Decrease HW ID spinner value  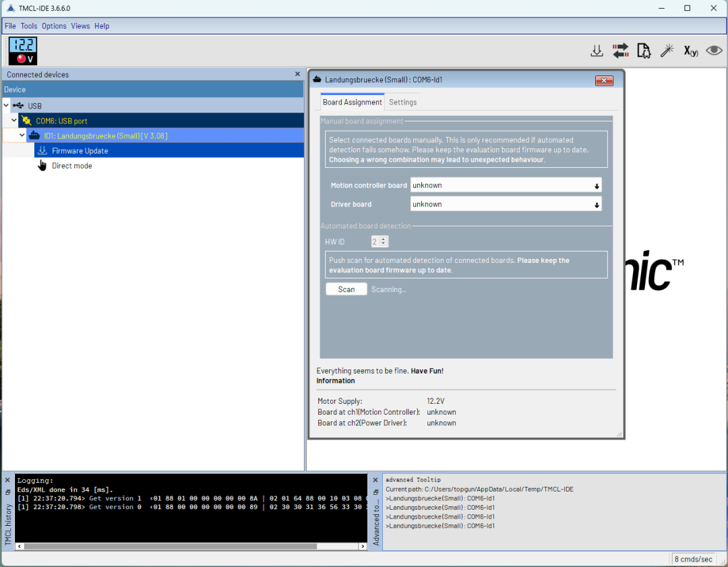384,244
